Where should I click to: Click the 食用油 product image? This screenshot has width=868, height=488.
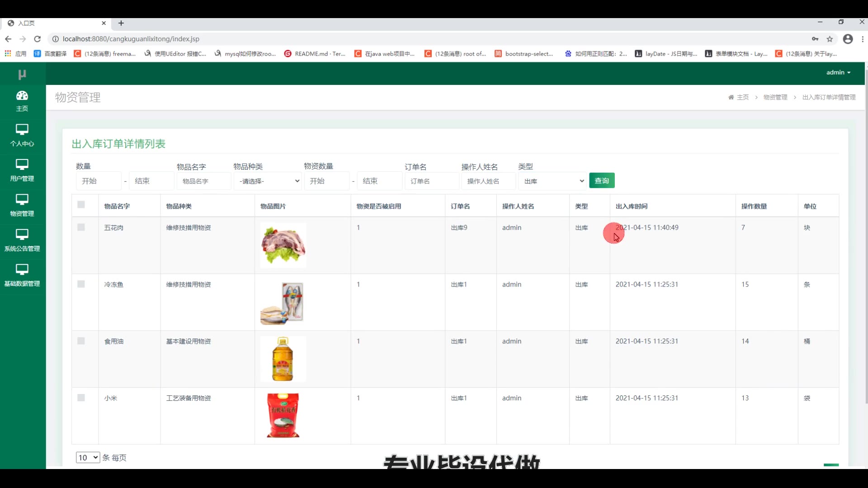tap(283, 359)
